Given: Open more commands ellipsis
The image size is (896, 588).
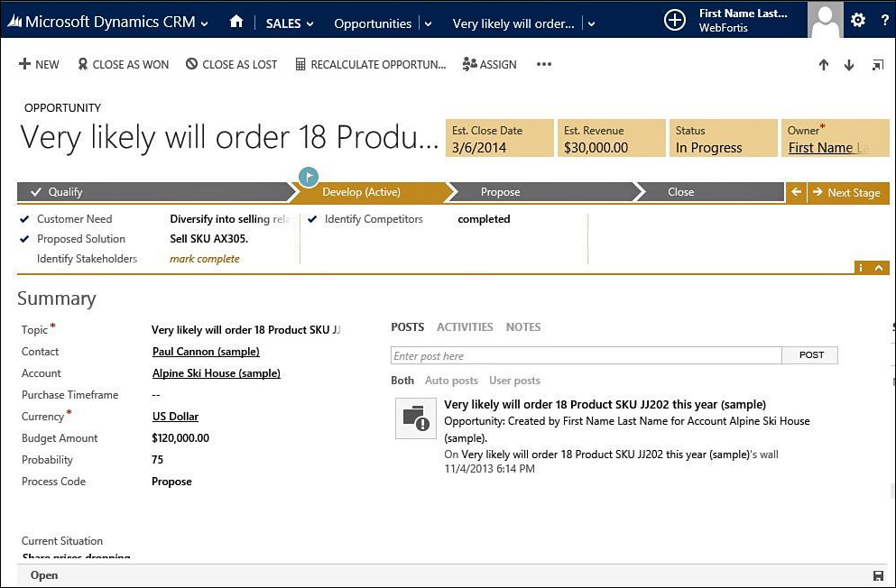Looking at the screenshot, I should (544, 64).
